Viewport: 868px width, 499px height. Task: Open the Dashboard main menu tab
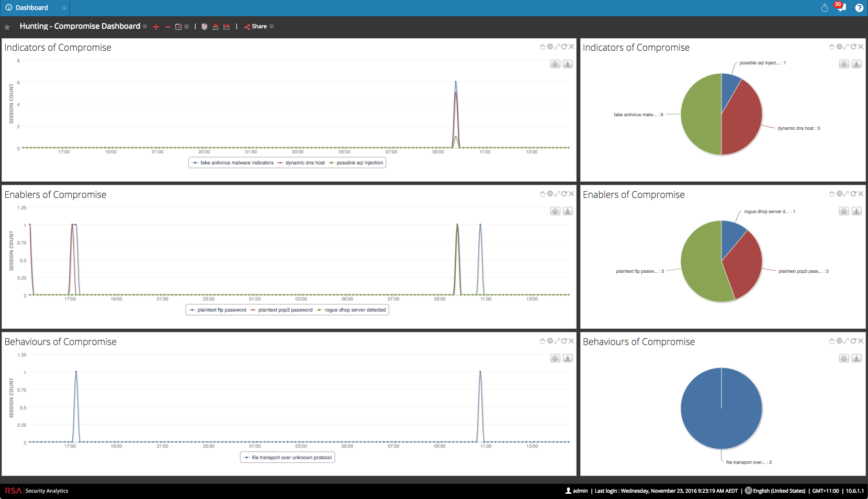[x=31, y=8]
